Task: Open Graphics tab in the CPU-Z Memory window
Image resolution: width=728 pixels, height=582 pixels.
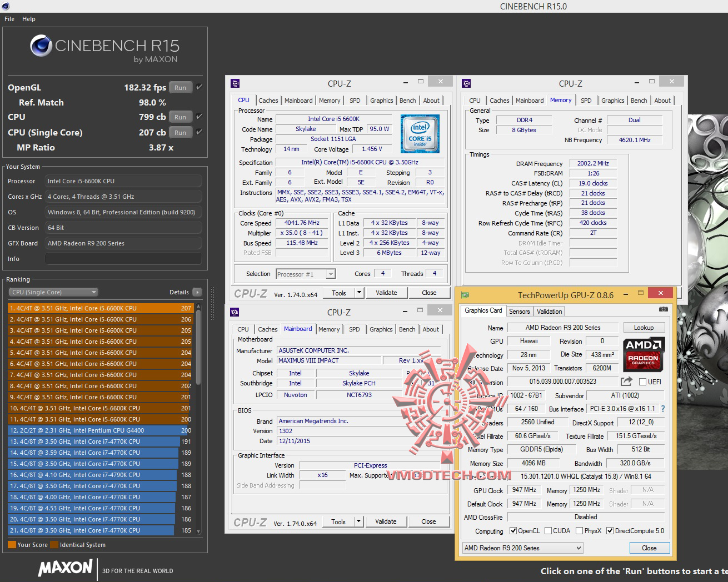Action: point(612,101)
